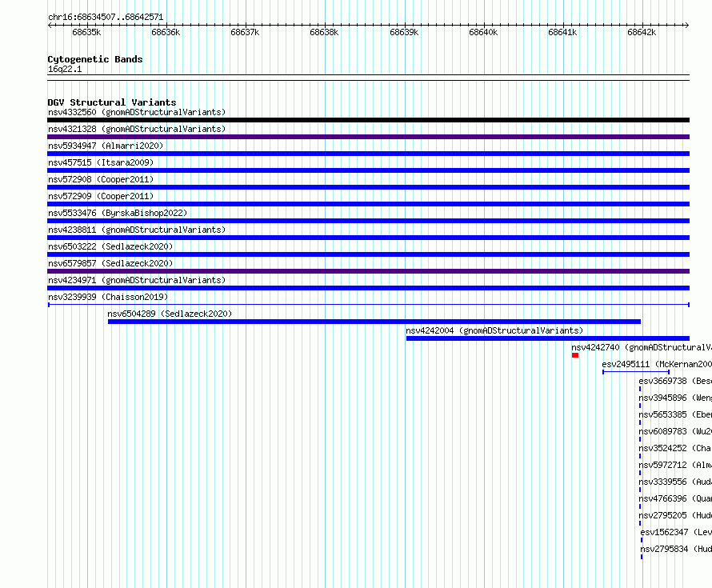Viewport: 712px width, 588px height.
Task: Click the DGV Structural Variants track title
Action: point(112,102)
